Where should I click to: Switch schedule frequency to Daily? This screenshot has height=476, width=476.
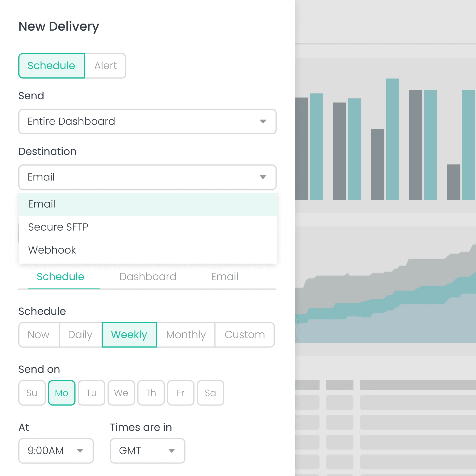pyautogui.click(x=80, y=335)
